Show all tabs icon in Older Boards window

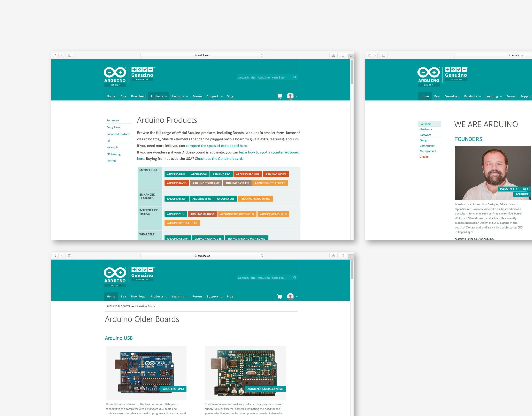point(343,256)
